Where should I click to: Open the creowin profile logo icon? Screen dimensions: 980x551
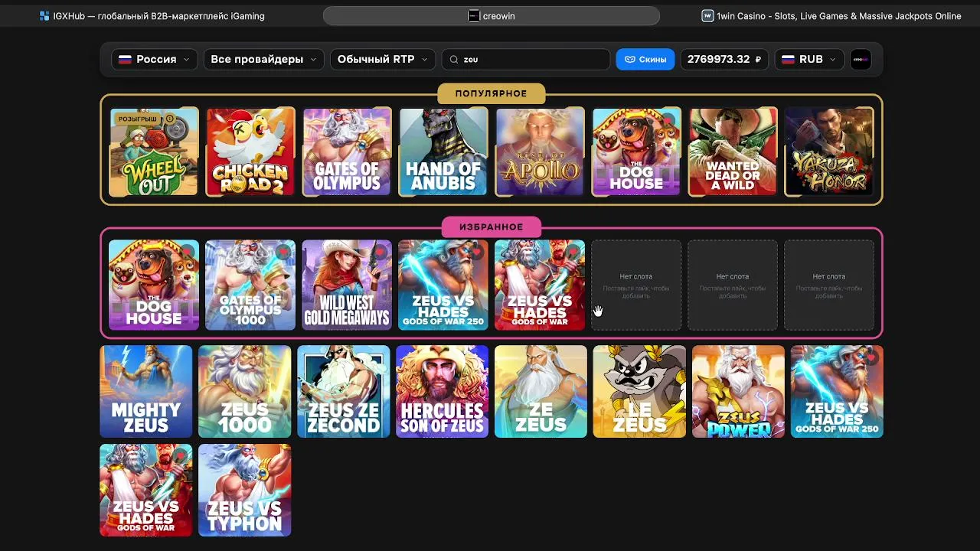pos(861,60)
